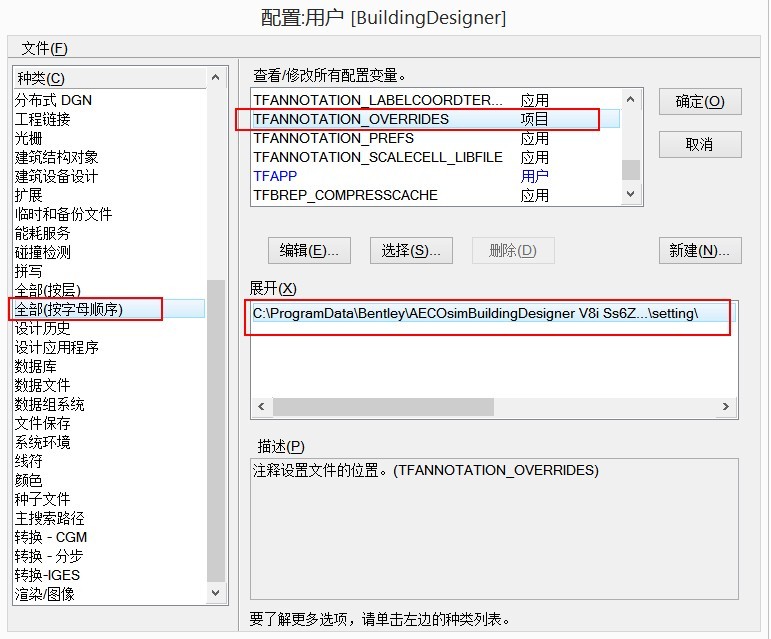Image resolution: width=771 pixels, height=639 pixels.
Task: Click the 种类(C) list header
Action: click(x=109, y=78)
